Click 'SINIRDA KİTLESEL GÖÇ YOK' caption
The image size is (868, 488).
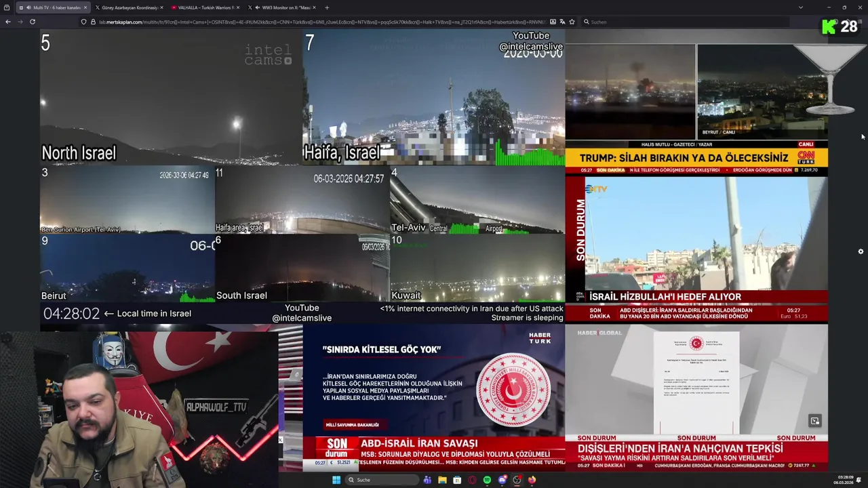coord(382,350)
